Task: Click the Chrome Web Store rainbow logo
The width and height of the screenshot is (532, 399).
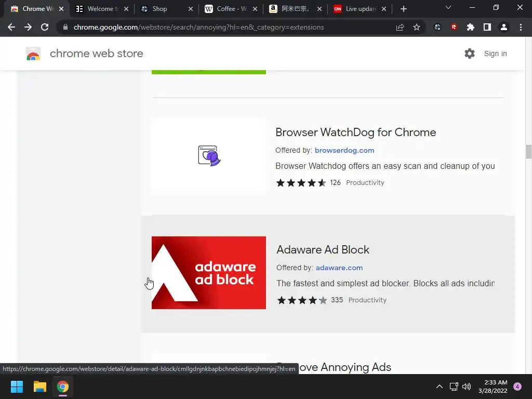Action: 33,54
